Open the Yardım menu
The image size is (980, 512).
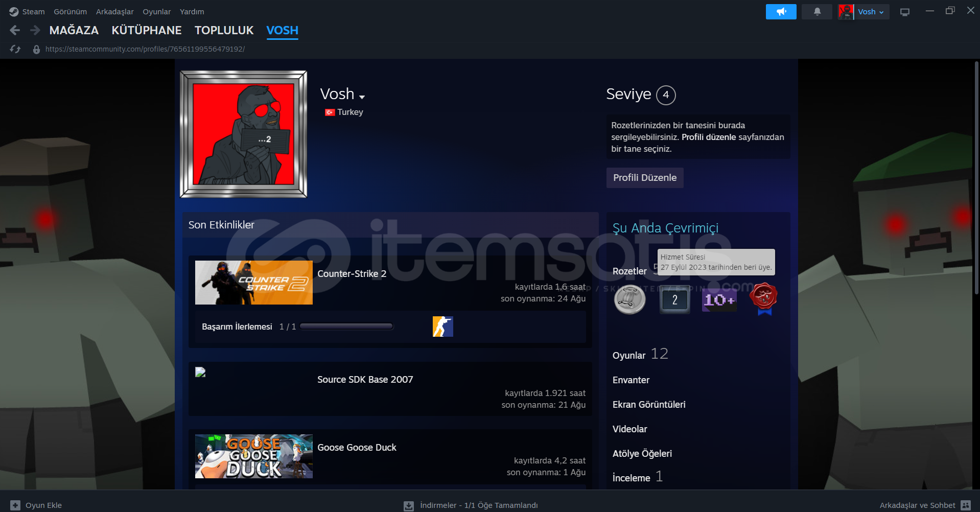[192, 11]
